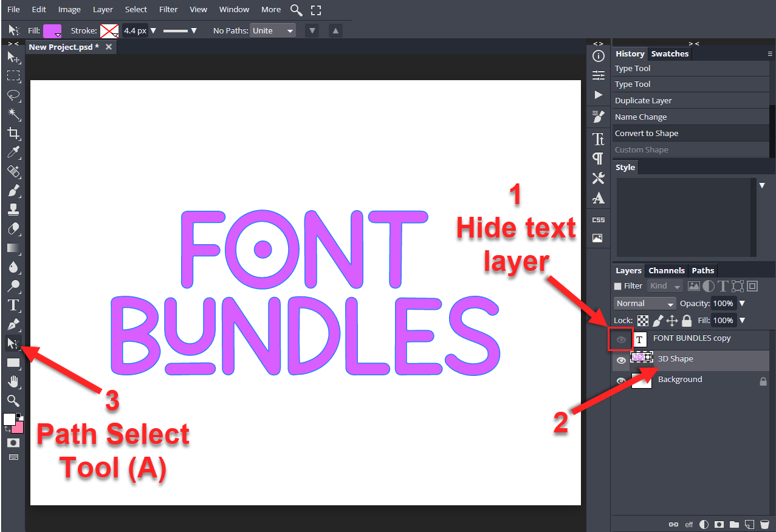Open the Info panel icon

point(599,56)
